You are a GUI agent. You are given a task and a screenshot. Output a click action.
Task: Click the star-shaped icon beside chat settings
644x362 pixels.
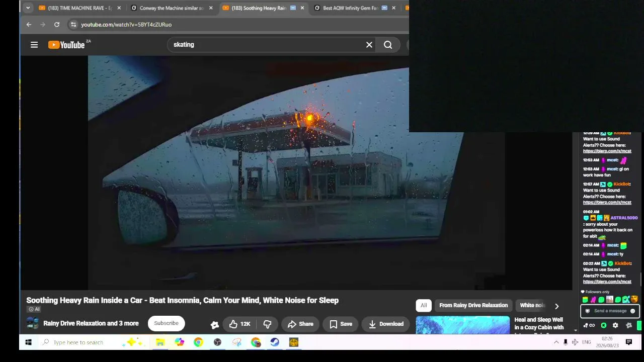629,325
